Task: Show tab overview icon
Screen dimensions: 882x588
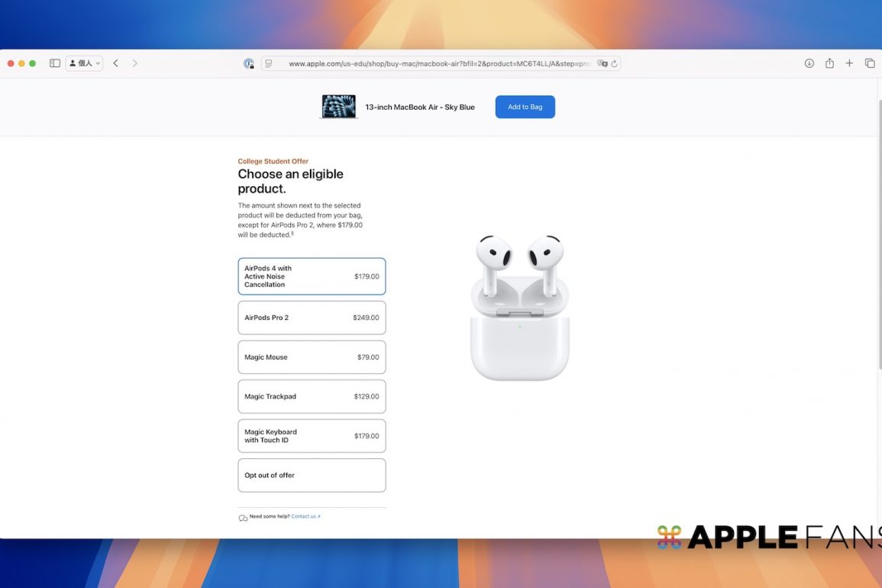Action: click(870, 63)
